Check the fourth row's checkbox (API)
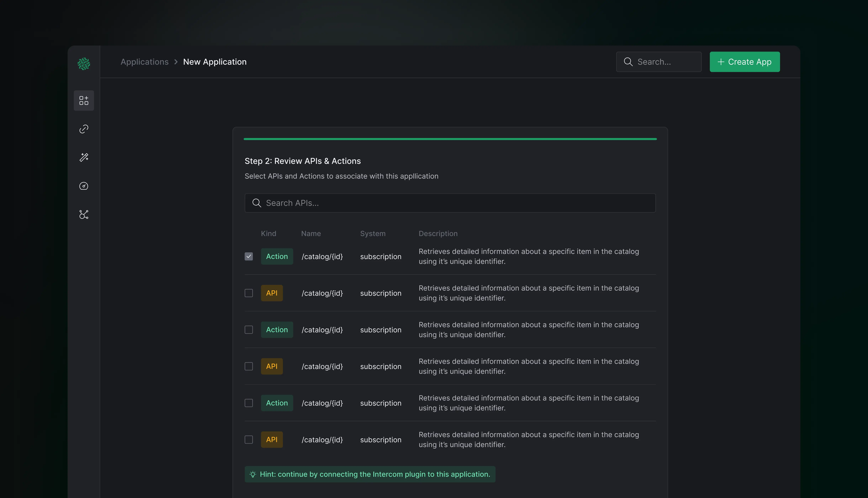The width and height of the screenshot is (868, 498). 249,366
